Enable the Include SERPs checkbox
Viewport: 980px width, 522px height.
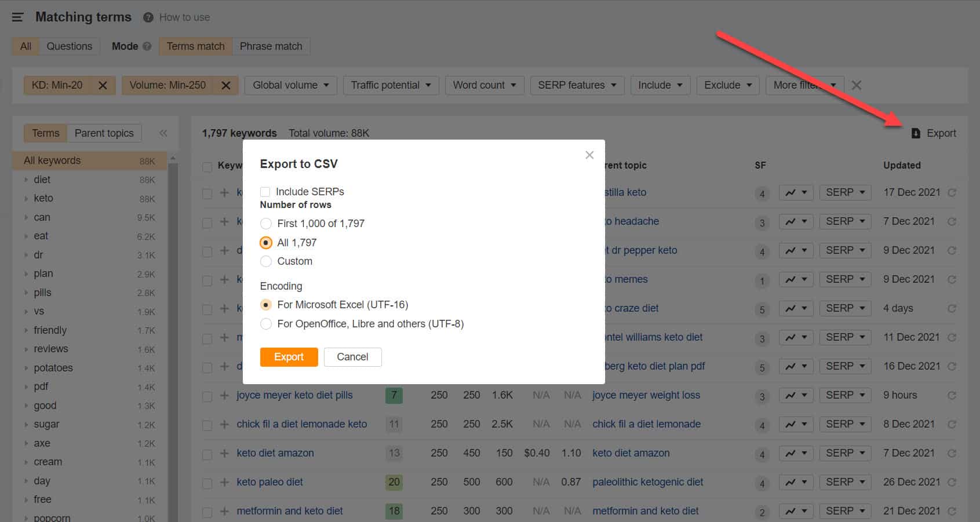coord(265,191)
